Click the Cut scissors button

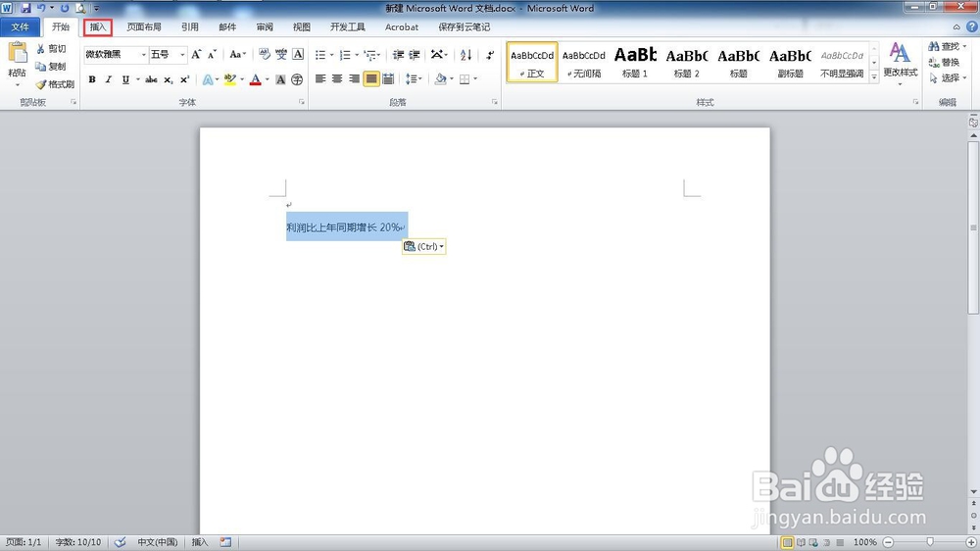pos(51,49)
